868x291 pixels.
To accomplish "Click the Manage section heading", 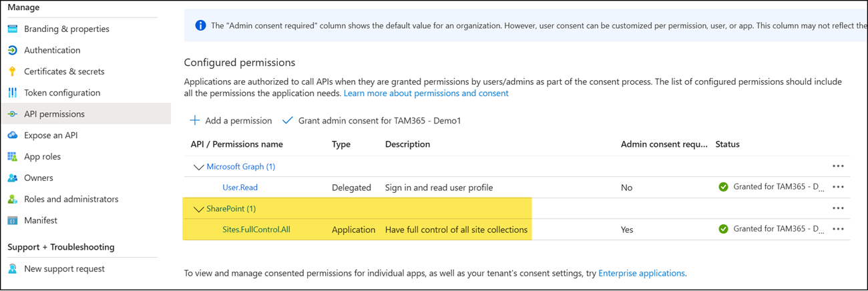I will [x=23, y=7].
